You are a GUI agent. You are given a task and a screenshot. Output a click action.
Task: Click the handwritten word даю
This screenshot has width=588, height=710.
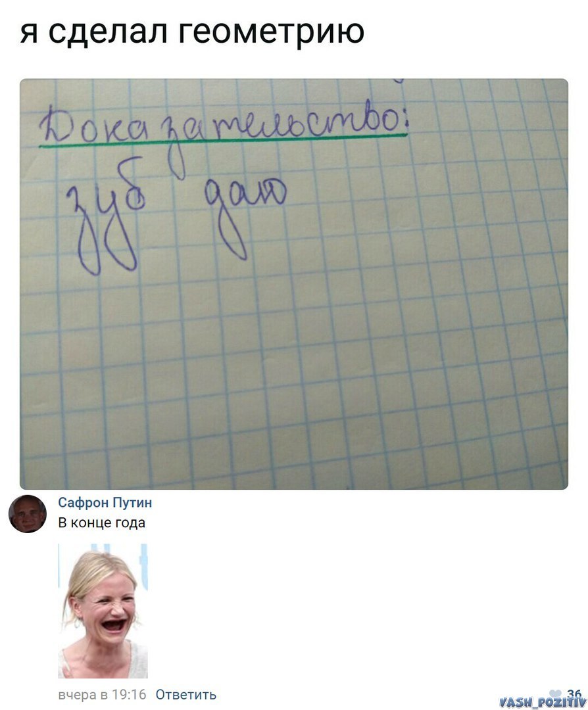(245, 213)
